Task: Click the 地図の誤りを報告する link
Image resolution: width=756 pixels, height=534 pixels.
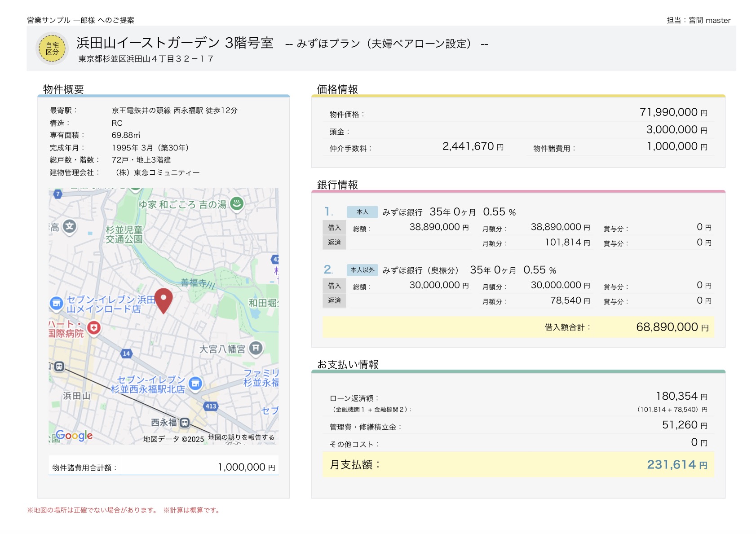Action: [x=241, y=437]
